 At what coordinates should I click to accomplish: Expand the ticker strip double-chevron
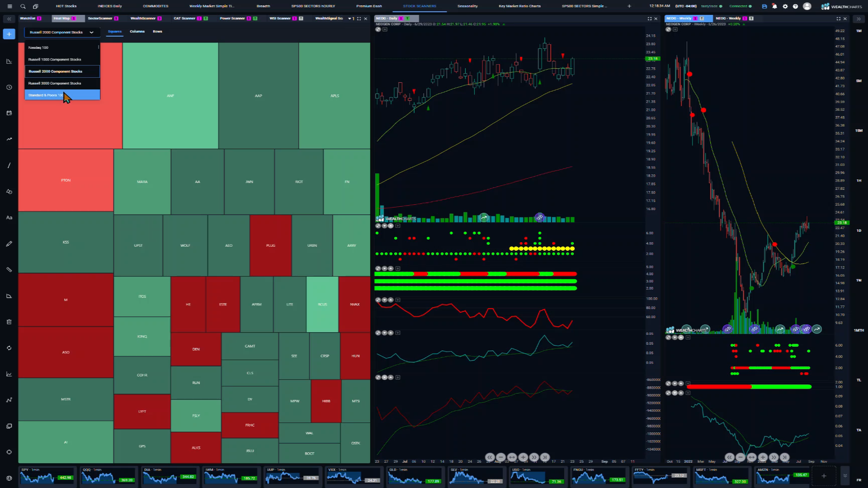[845, 476]
